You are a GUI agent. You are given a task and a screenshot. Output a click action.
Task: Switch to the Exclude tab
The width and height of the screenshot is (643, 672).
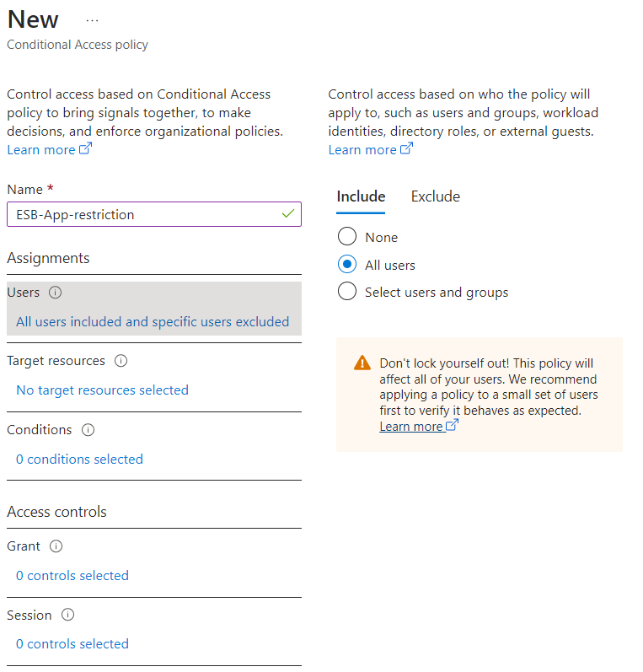435,196
